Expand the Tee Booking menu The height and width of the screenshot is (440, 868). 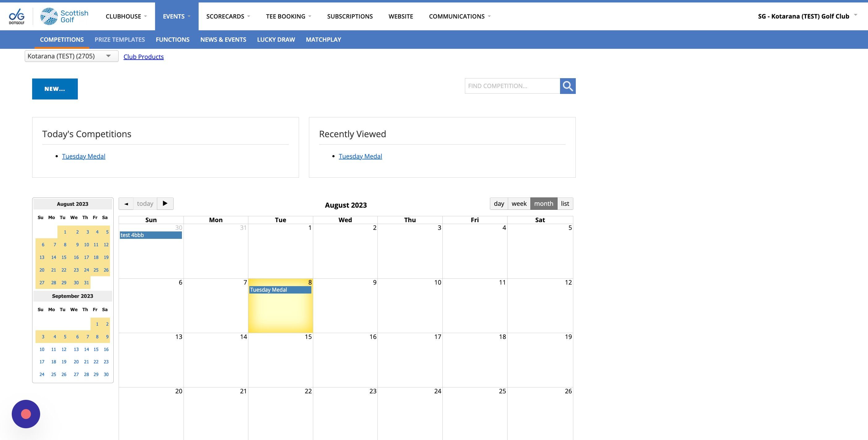click(288, 16)
